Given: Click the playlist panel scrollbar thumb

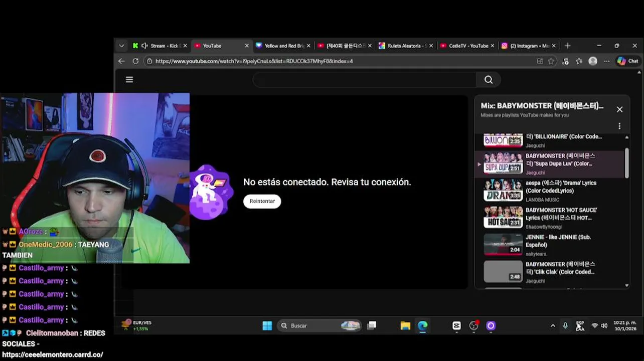Looking at the screenshot, I should pos(627,162).
